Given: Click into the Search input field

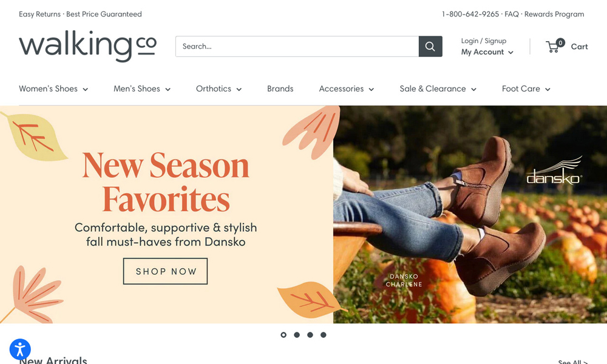Looking at the screenshot, I should click(297, 47).
